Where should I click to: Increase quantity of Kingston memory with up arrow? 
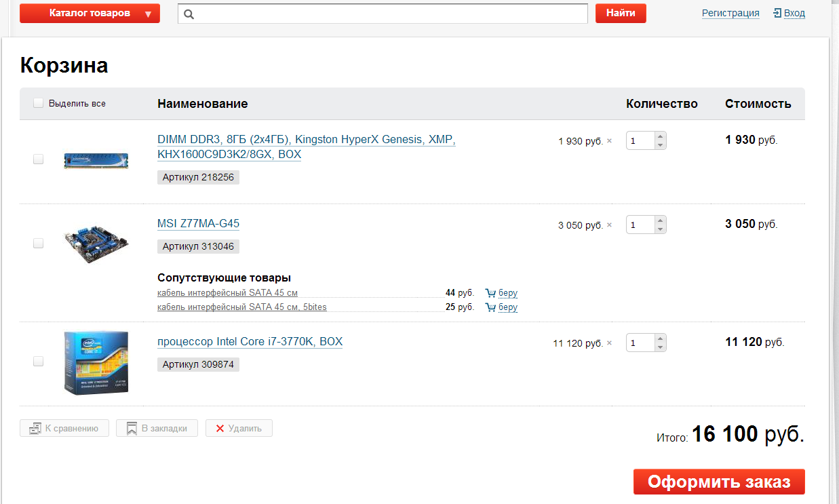tap(660, 136)
